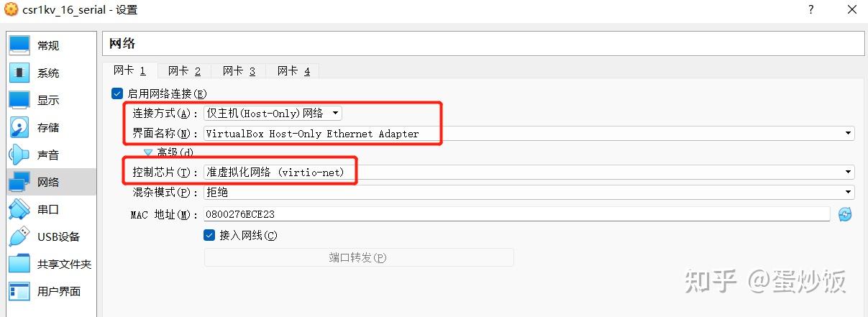Open the 常规 (General) settings icon

[19, 45]
